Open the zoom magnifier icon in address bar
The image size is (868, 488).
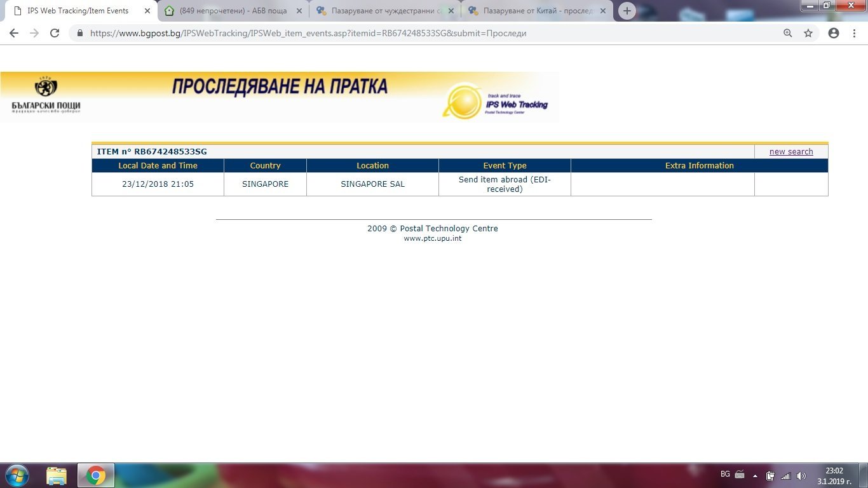click(788, 33)
